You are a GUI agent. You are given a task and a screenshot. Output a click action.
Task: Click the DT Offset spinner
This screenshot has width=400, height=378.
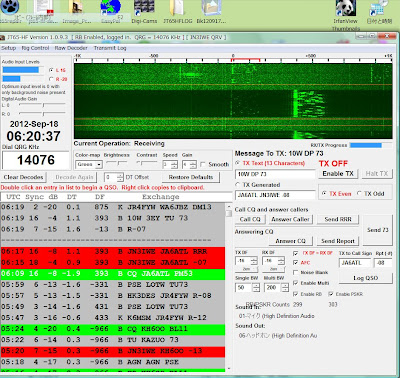point(114,177)
